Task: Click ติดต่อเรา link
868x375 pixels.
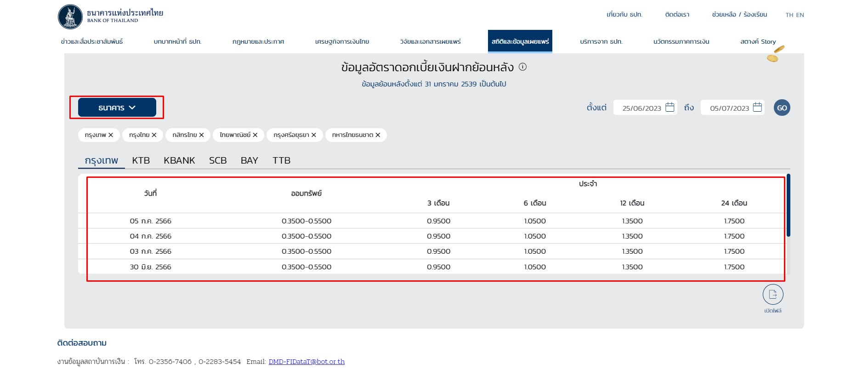Action: pos(677,15)
